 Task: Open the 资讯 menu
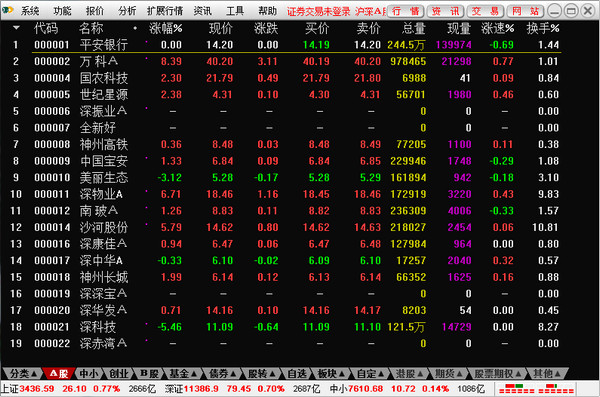(202, 11)
